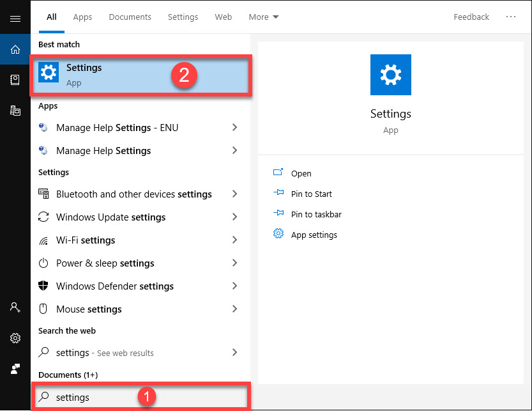This screenshot has height=411, width=532.
Task: Expand the settings web results chevron
Action: [x=234, y=352]
